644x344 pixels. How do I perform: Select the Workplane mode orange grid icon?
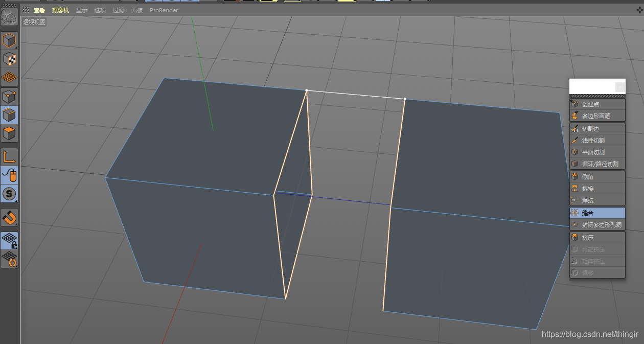tap(9, 77)
